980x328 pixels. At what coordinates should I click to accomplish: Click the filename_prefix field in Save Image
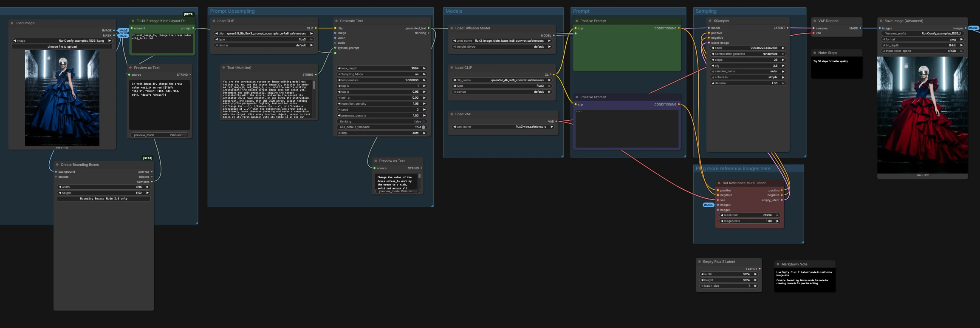pos(923,33)
